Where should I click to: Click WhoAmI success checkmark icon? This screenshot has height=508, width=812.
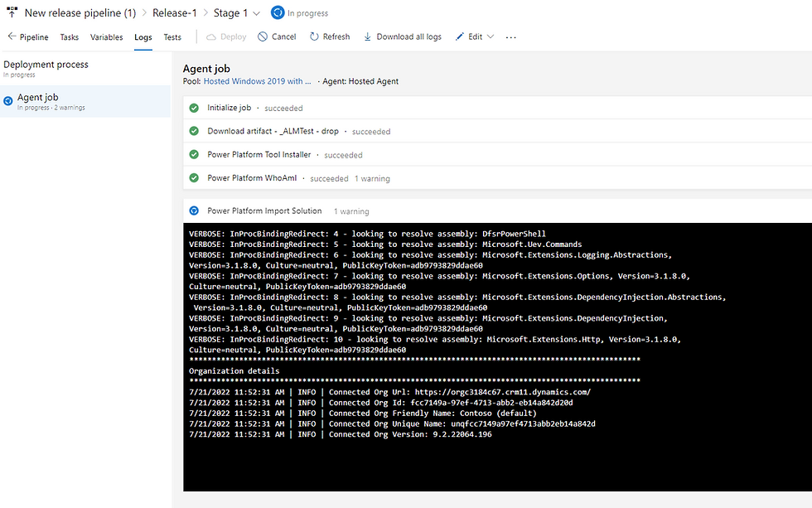(194, 177)
